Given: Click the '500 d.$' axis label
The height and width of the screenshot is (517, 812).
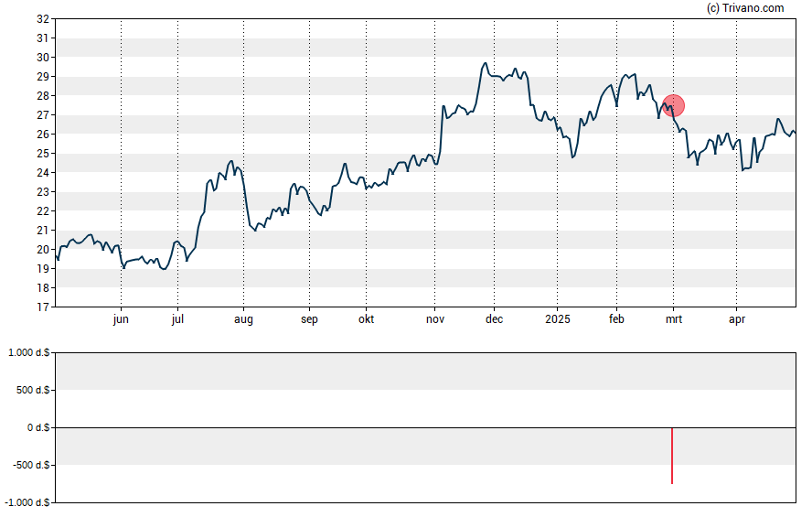Looking at the screenshot, I should [33, 390].
